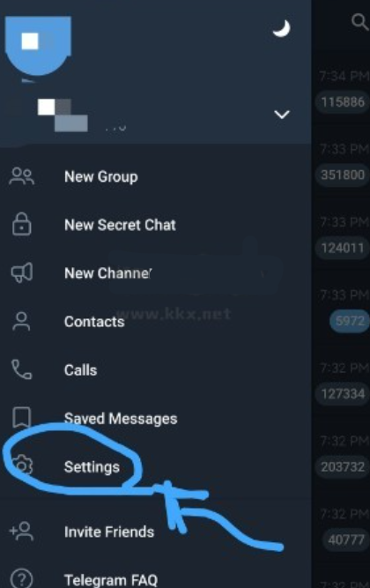Tap the person icon for Contacts
Viewport: 370px width, 588px height.
point(21,322)
